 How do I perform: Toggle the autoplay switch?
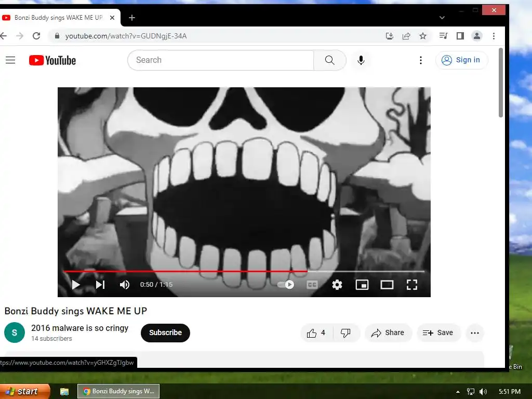point(286,285)
